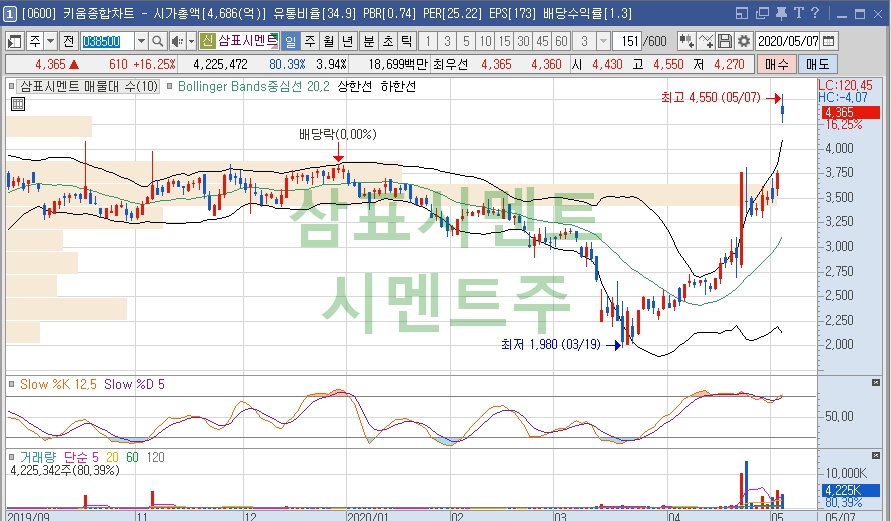Toggle Slow %K indicator marker
The width and height of the screenshot is (891, 521).
coord(11,384)
